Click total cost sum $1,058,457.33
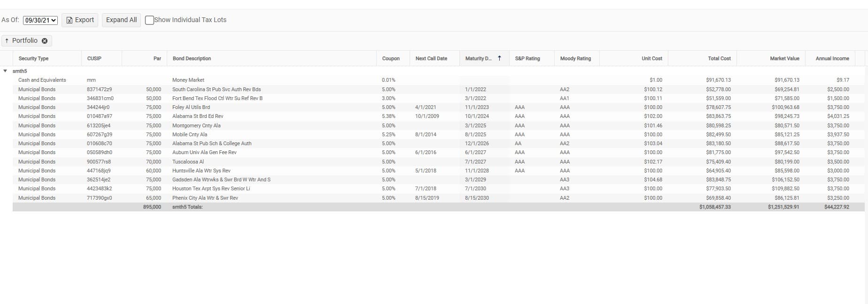 click(715, 207)
